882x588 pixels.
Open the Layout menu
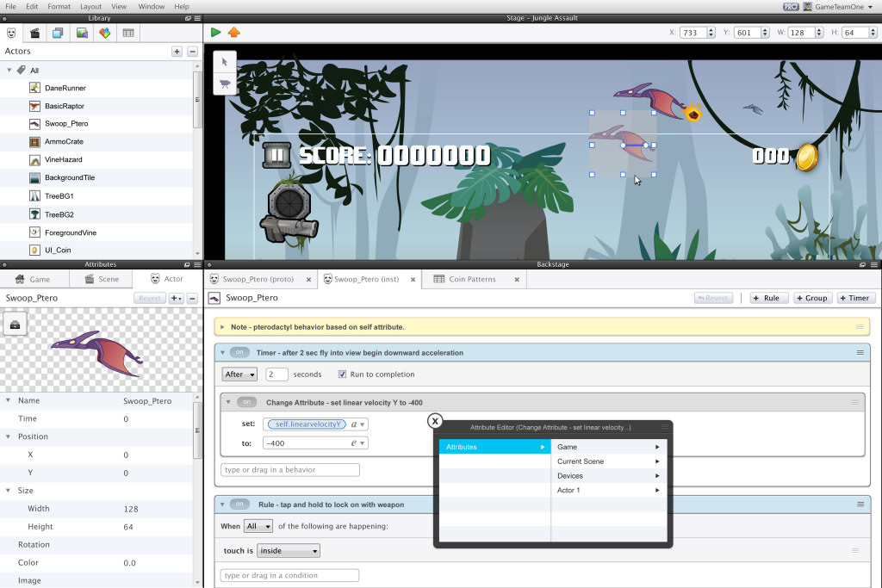90,6
